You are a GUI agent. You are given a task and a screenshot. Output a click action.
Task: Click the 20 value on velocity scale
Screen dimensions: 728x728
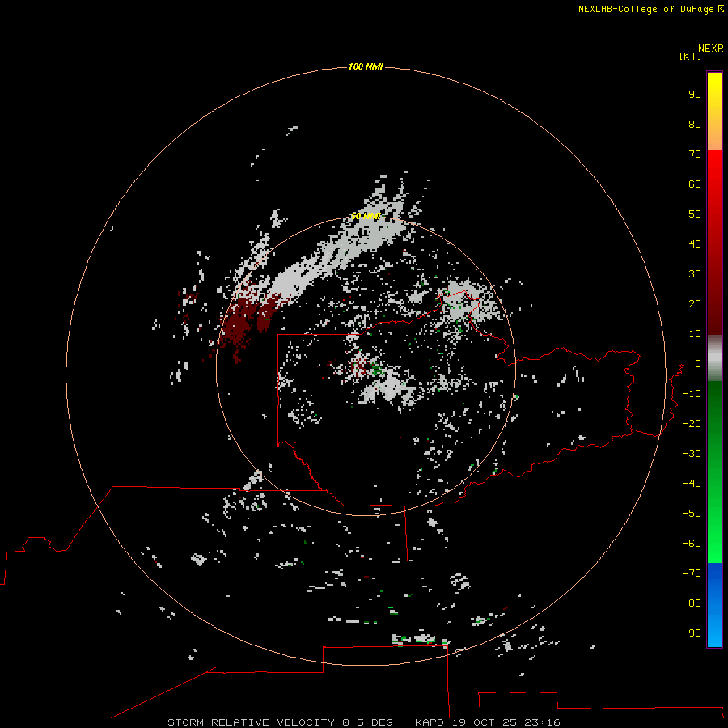[695, 304]
